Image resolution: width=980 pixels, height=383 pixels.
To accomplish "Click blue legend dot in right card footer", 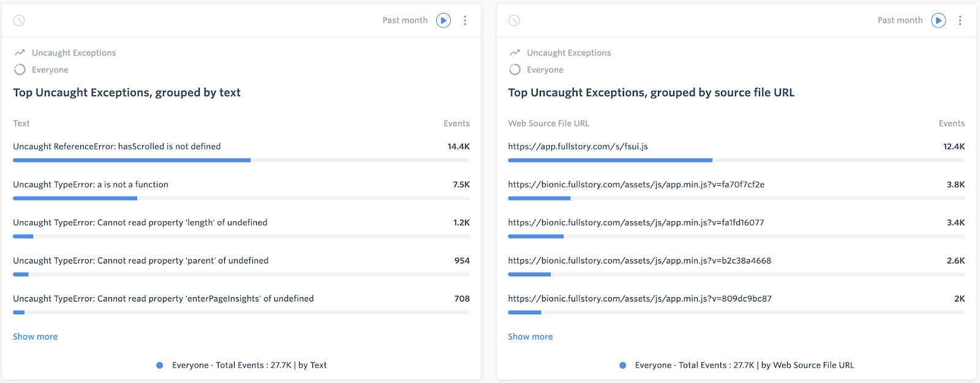I will pyautogui.click(x=623, y=365).
